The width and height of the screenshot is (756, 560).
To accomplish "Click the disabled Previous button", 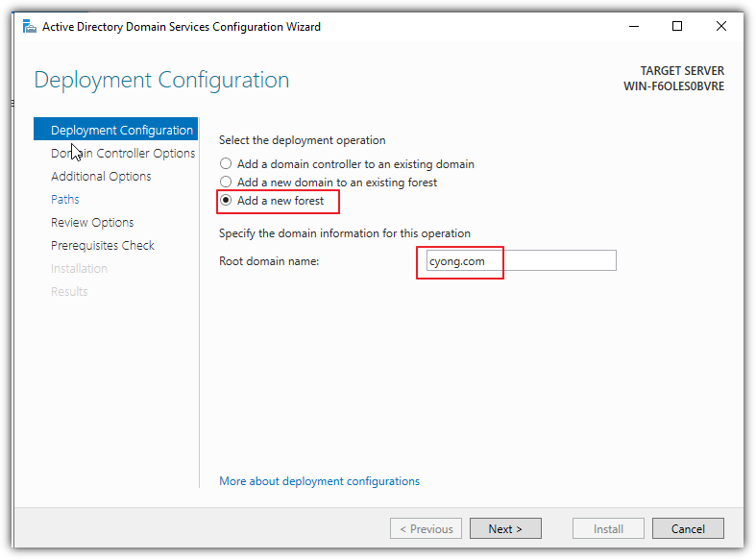I will pos(427,528).
